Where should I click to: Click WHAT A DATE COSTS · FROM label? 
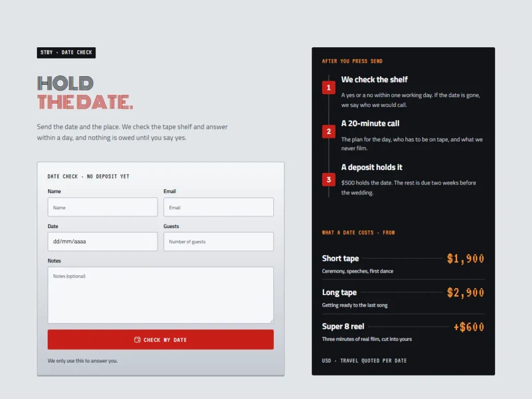click(358, 233)
